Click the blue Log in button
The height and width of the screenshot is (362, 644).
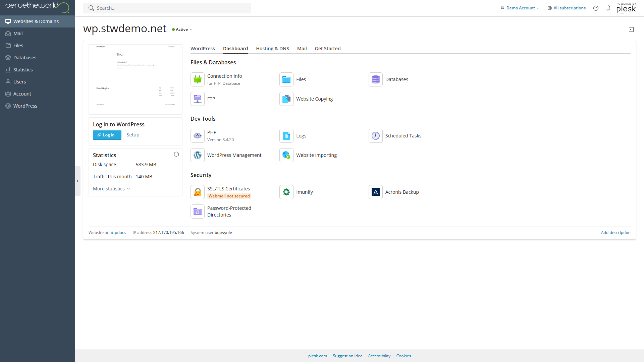click(x=107, y=135)
